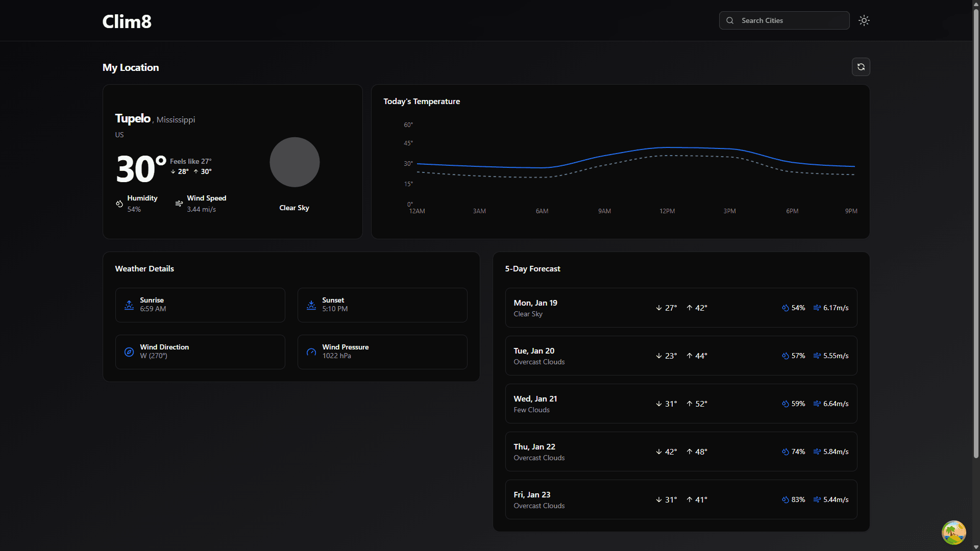This screenshot has height=551, width=980.
Task: Open the Clim8 logo
Action: click(x=127, y=21)
